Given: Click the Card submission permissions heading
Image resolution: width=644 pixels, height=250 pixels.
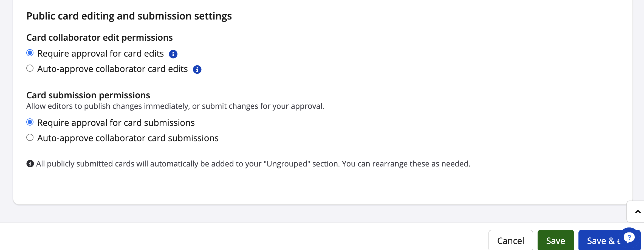Looking at the screenshot, I should tap(88, 95).
